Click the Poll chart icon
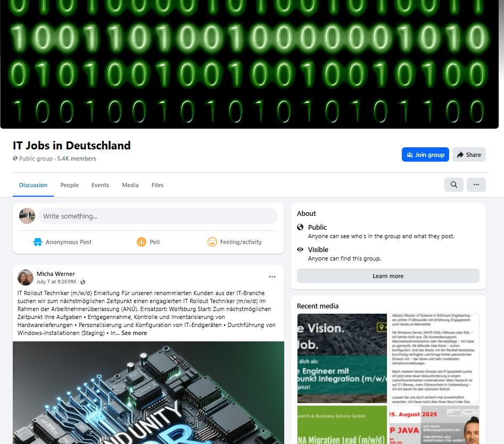 point(142,242)
